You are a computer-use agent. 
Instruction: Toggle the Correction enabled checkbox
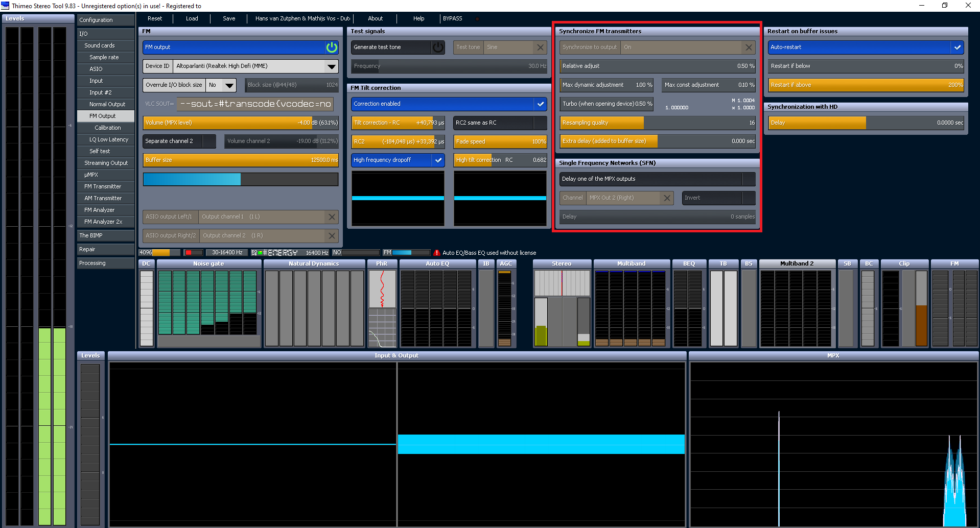(540, 104)
